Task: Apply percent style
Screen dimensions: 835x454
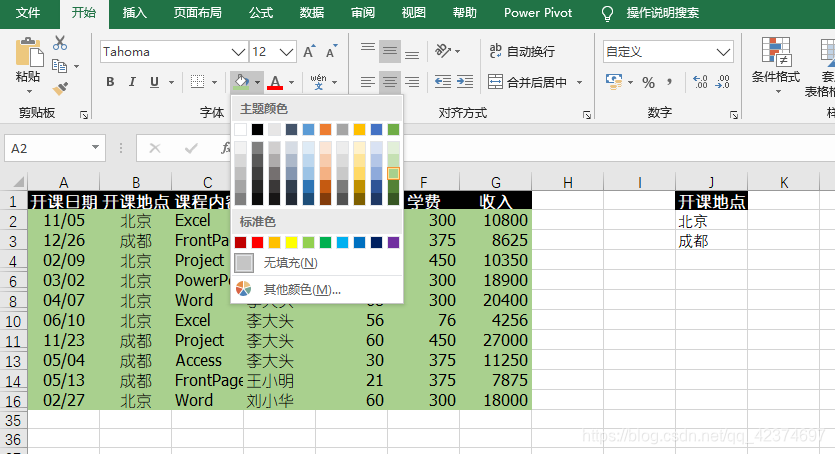Action: click(x=648, y=82)
